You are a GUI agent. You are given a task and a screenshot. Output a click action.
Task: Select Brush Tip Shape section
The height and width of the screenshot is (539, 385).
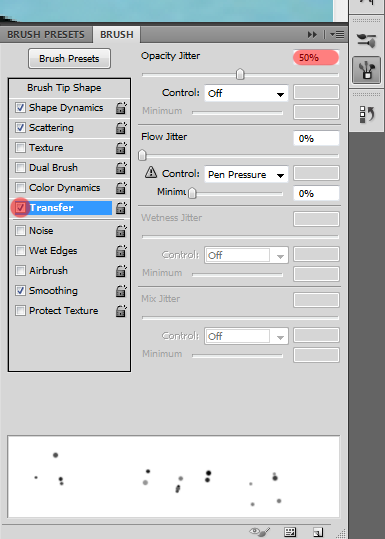coord(64,88)
